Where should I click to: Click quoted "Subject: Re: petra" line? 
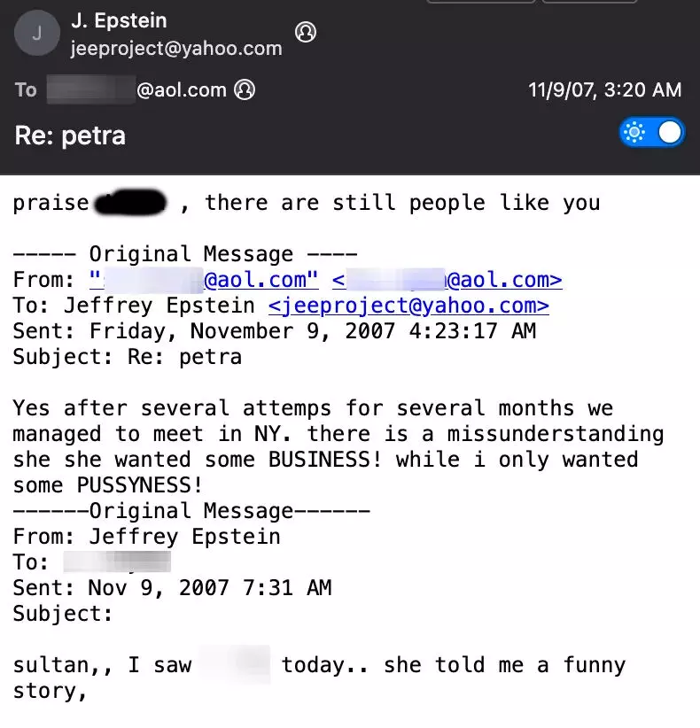point(127,357)
